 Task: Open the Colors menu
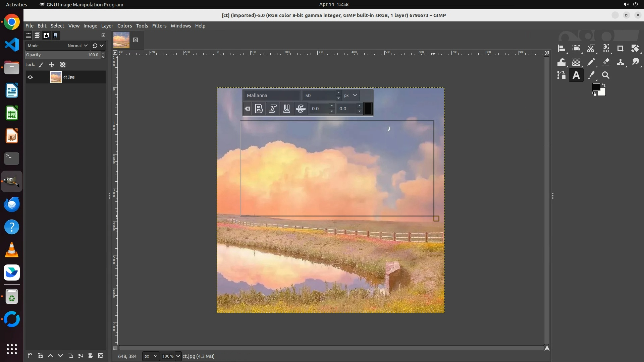(124, 26)
